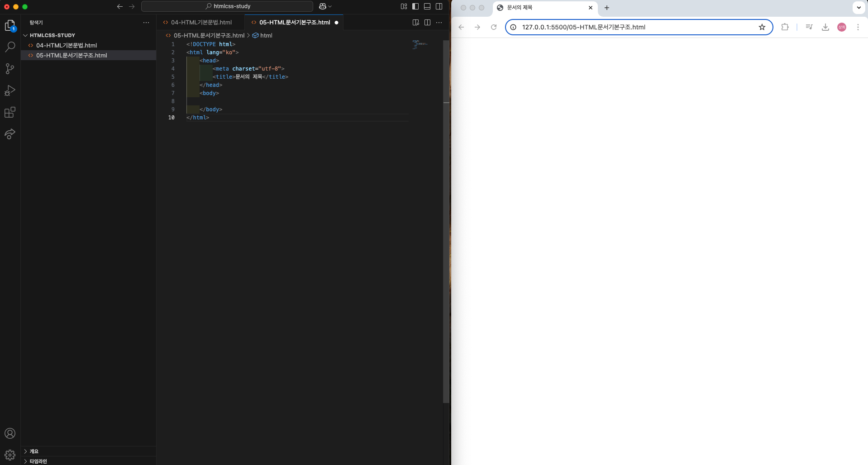
Task: Click line number 10 in gutter
Action: coord(171,118)
